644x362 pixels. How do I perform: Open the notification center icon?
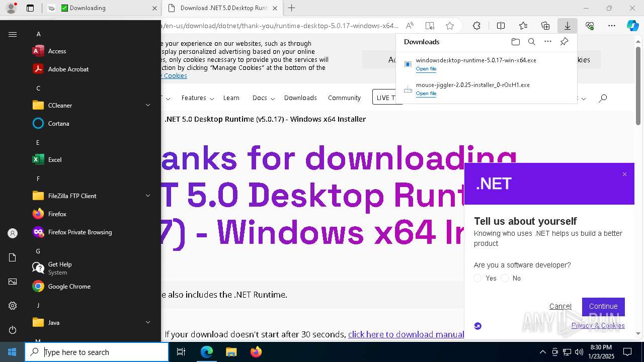click(x=627, y=352)
